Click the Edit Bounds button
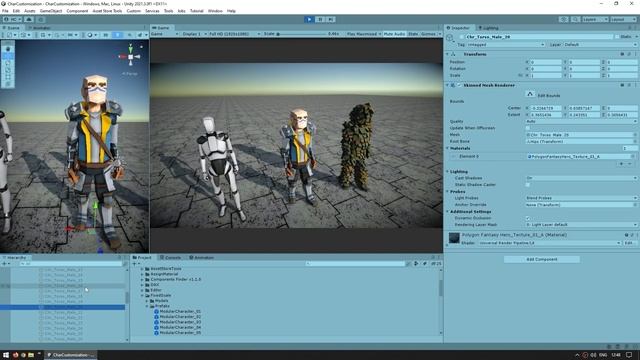Viewport: 640px width, 360px height. (530, 94)
